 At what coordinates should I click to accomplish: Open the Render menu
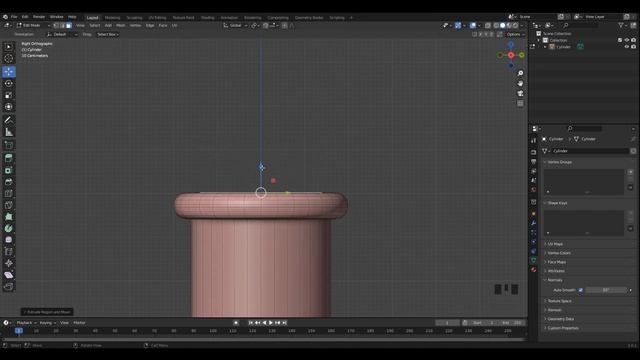click(x=39, y=17)
